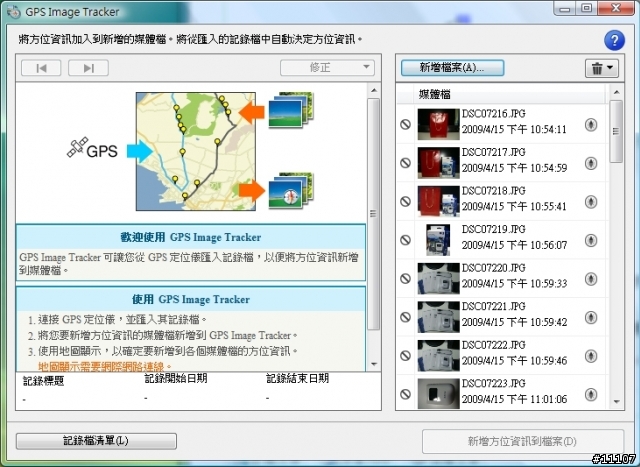The image size is (640, 467).
Task: Open the trash can delete dropdown
Action: (x=602, y=68)
